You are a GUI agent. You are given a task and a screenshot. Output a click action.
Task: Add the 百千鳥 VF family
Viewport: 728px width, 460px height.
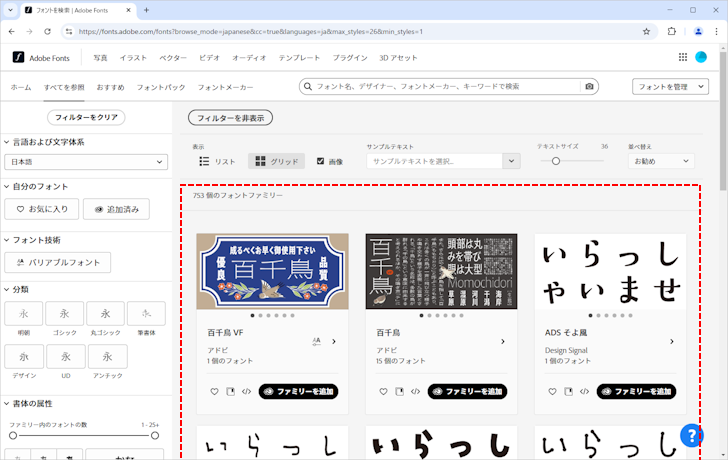click(x=298, y=391)
